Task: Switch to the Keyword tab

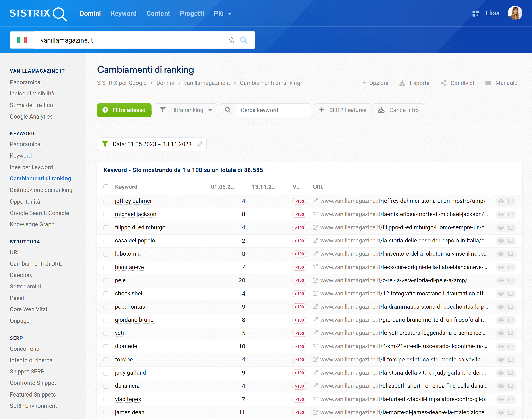Action: 124,13
